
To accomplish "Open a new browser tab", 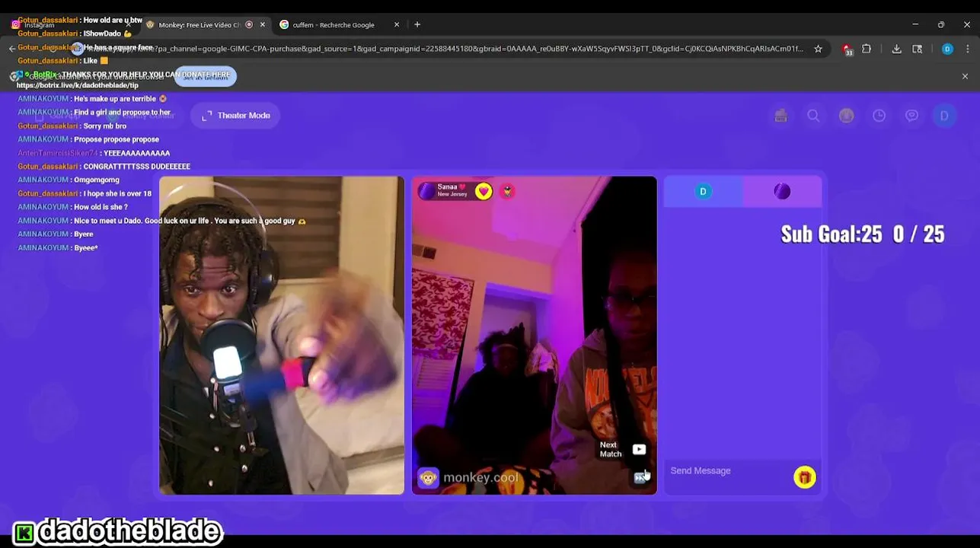I will (x=417, y=24).
